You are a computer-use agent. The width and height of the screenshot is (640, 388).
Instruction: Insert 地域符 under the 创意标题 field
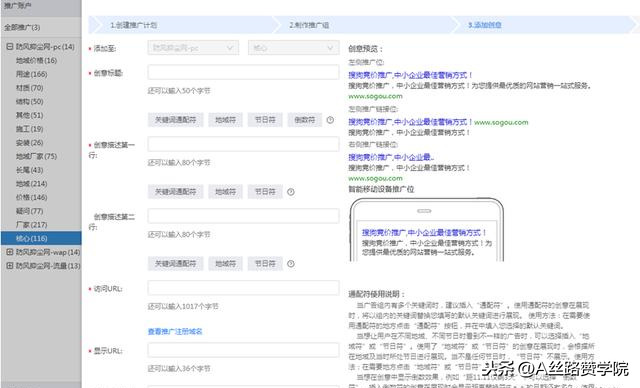pos(225,120)
